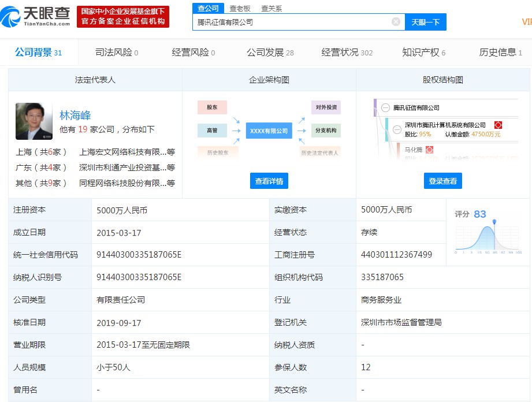Click the 小于50人 staff size value
This screenshot has height=402, width=532.
tap(113, 367)
